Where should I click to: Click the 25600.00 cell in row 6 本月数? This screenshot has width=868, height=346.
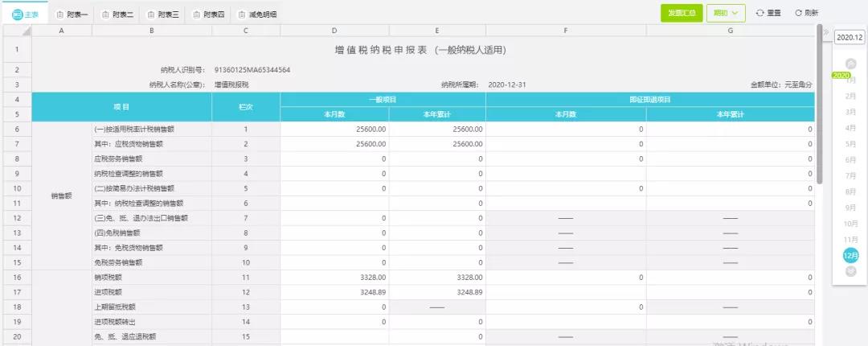pos(334,129)
